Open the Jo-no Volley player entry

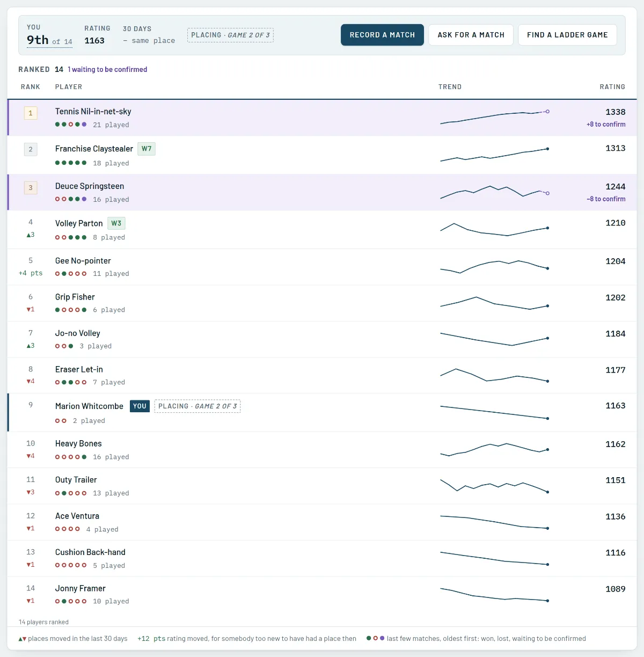coord(78,333)
